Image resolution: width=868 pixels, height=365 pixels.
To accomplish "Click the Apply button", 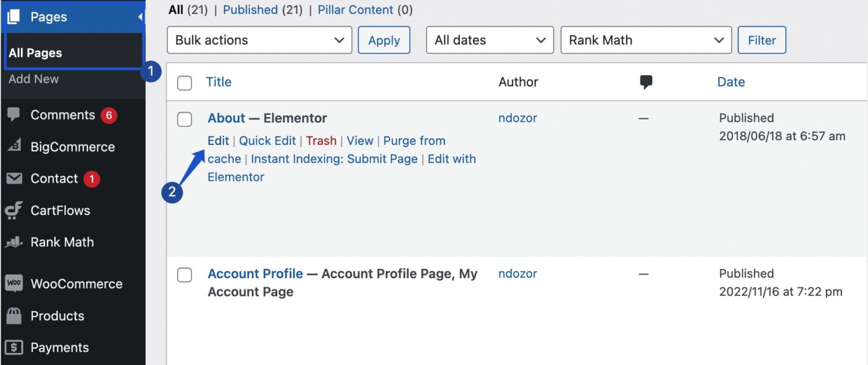I will [384, 40].
